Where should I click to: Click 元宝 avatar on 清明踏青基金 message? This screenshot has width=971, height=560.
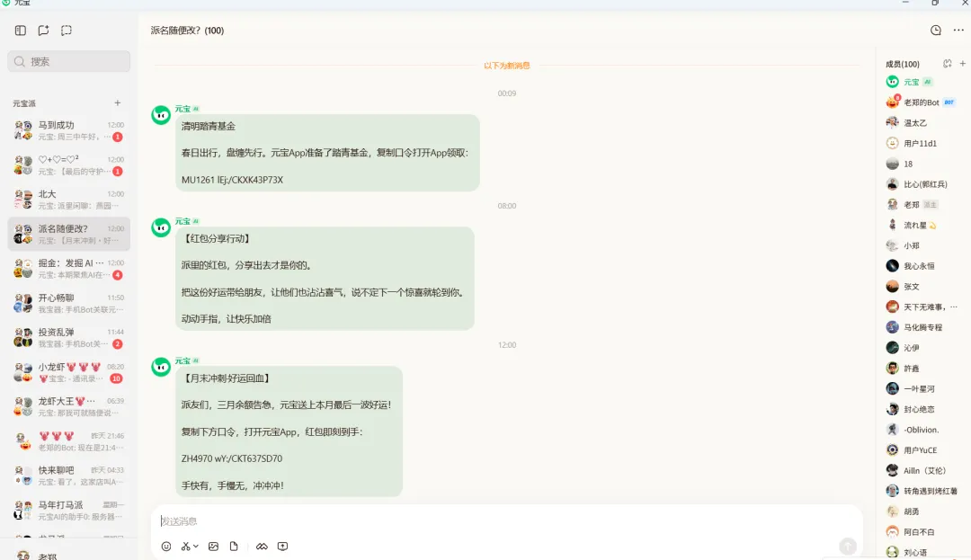pyautogui.click(x=161, y=115)
